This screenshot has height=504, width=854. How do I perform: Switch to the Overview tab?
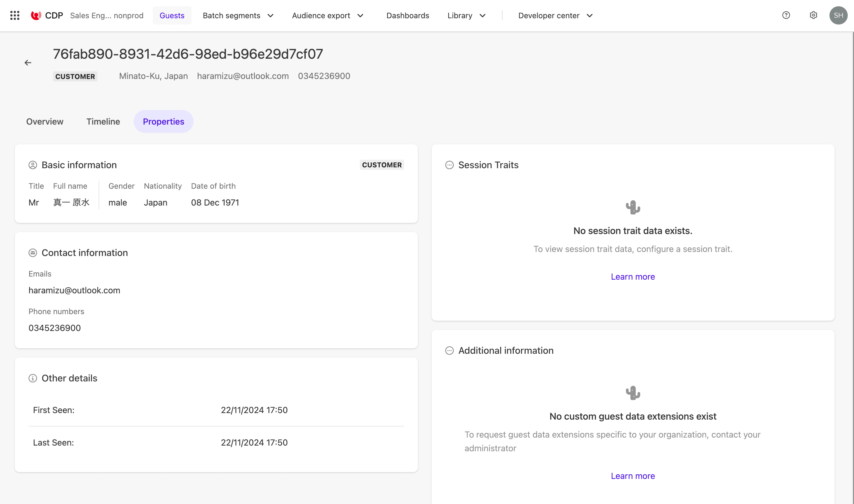click(45, 122)
